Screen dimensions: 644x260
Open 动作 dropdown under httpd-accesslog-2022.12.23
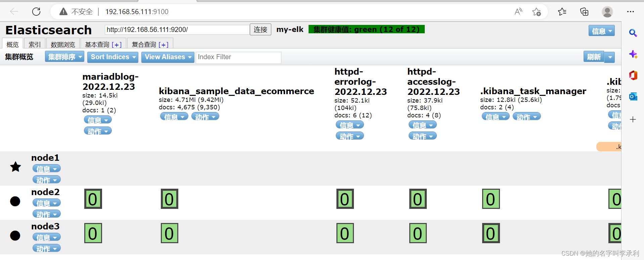coord(423,136)
